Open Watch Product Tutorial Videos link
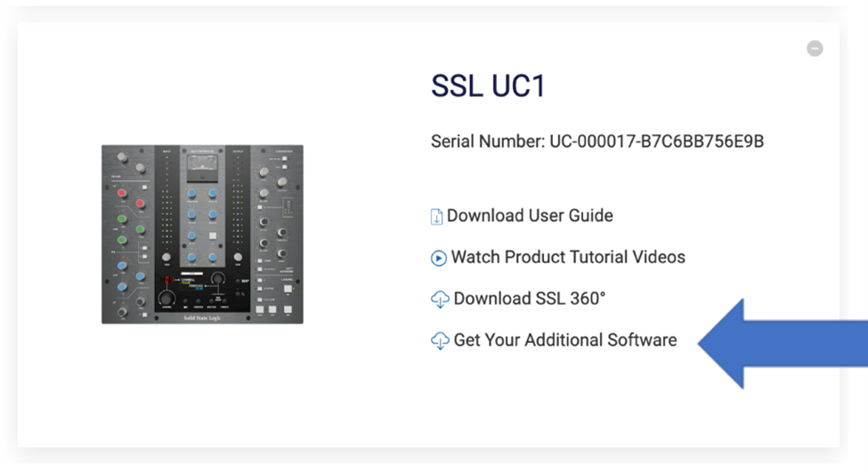This screenshot has width=868, height=474. point(568,257)
